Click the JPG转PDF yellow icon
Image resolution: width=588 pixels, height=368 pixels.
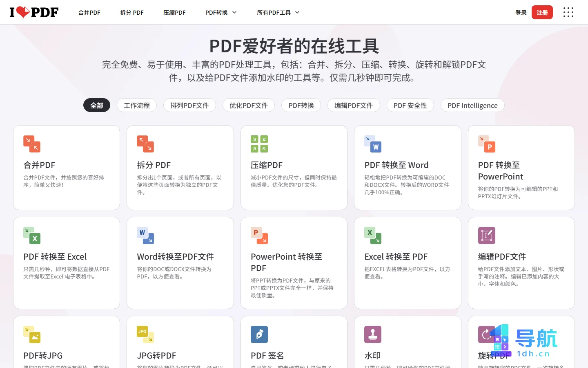(145, 334)
